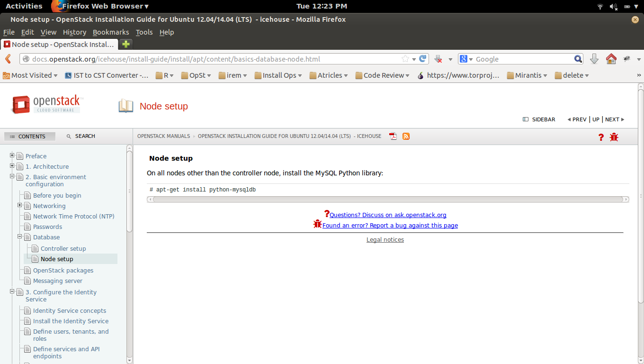Toggle the SIDEBAR button
Image resolution: width=644 pixels, height=364 pixels.
tap(539, 119)
